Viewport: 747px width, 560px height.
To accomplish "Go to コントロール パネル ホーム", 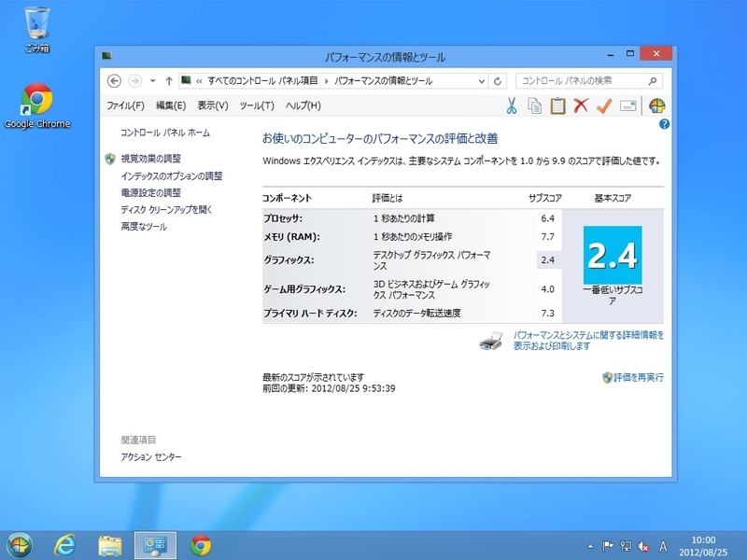I will click(165, 133).
